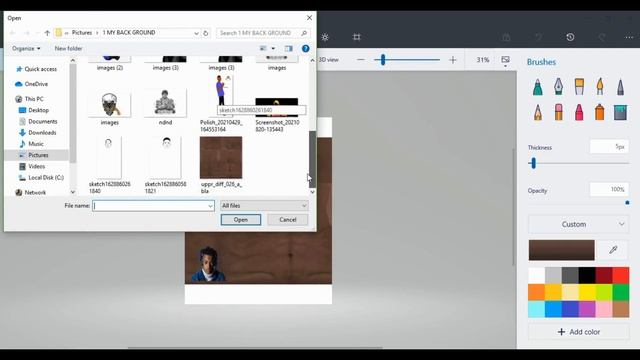Image resolution: width=640 pixels, height=360 pixels.
Task: Select Quick access in navigation pane
Action: pos(40,69)
